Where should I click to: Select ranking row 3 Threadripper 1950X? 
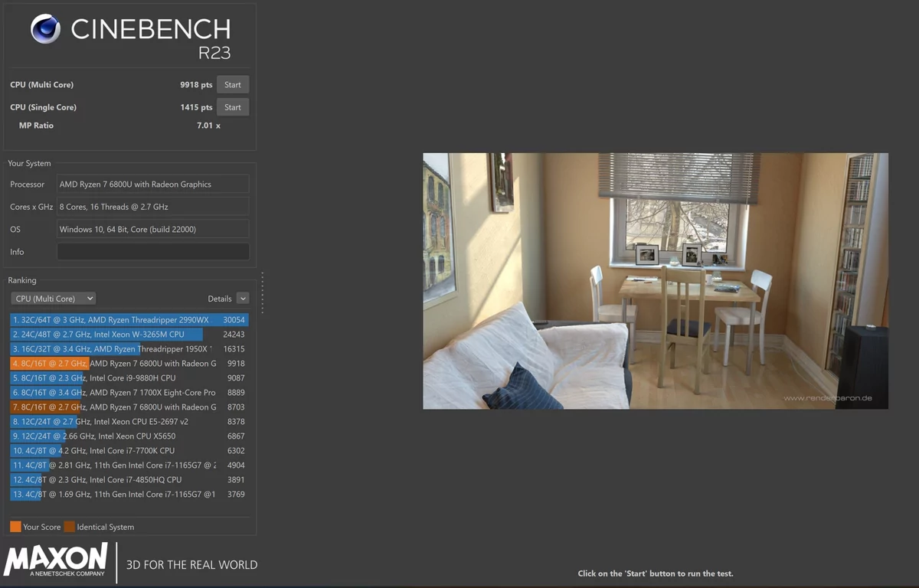[129, 349]
